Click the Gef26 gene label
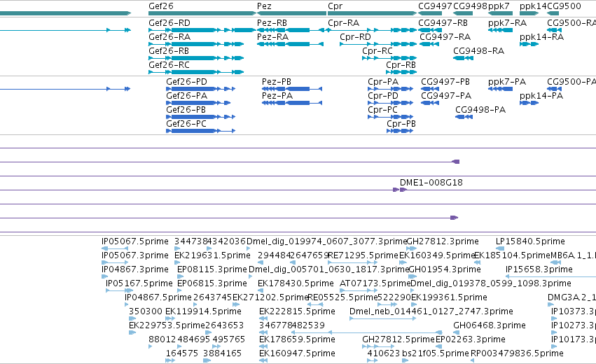 [x=161, y=6]
